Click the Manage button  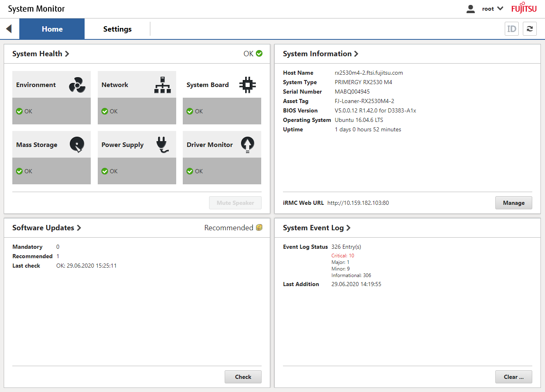tap(513, 202)
